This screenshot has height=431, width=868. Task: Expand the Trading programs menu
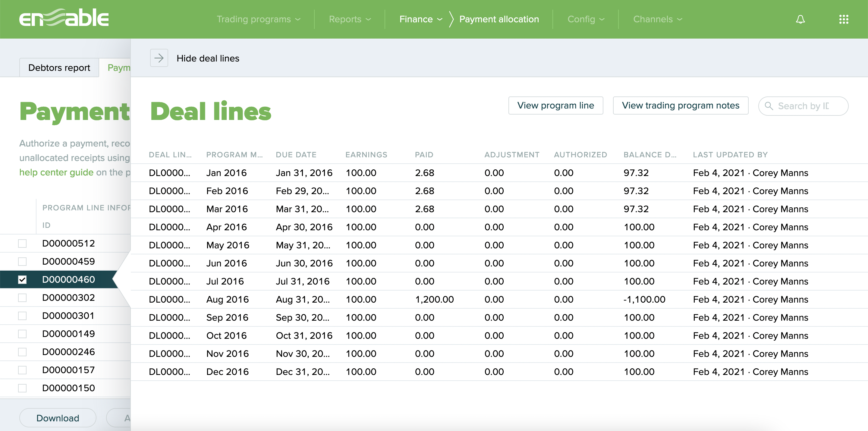[x=259, y=19]
